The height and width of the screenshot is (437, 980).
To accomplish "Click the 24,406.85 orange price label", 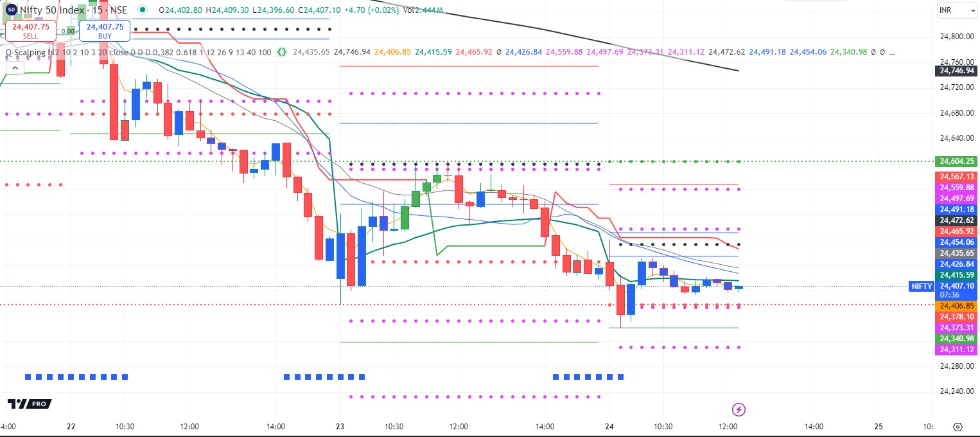I will coord(957,306).
